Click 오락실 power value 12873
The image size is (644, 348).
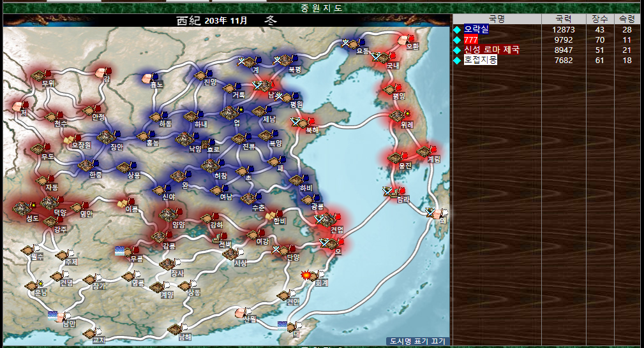click(x=564, y=29)
